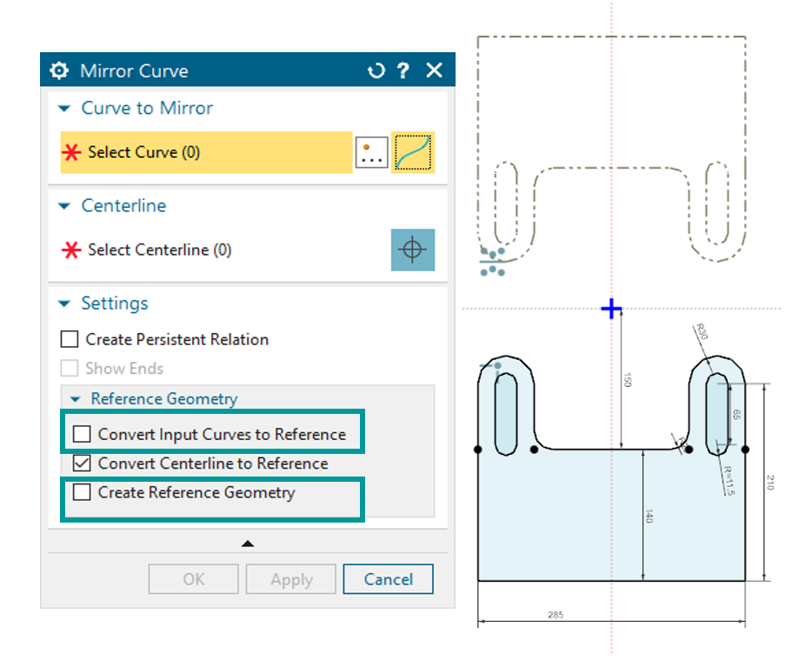This screenshot has height=660, width=812.
Task: Activate the Select Centerline (0) field
Action: pyautogui.click(x=160, y=250)
